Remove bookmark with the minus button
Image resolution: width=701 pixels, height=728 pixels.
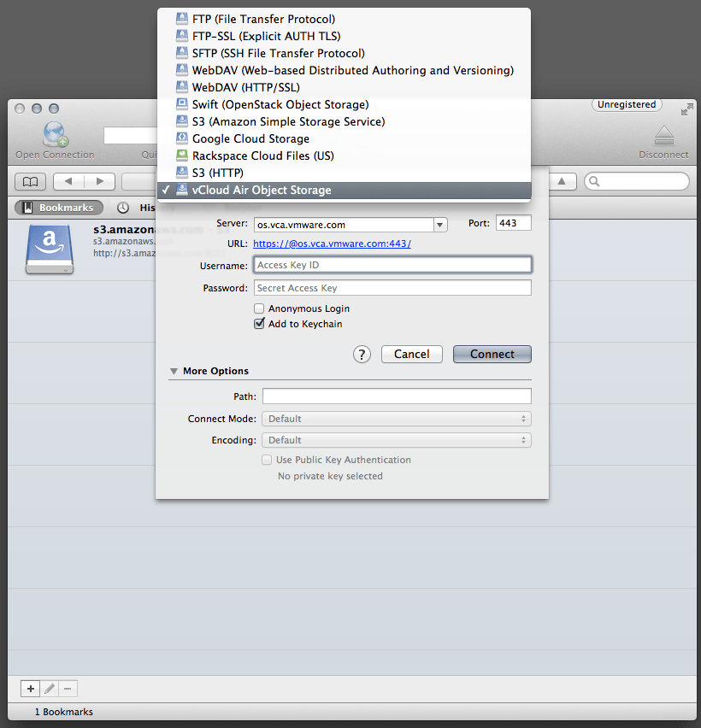click(68, 689)
